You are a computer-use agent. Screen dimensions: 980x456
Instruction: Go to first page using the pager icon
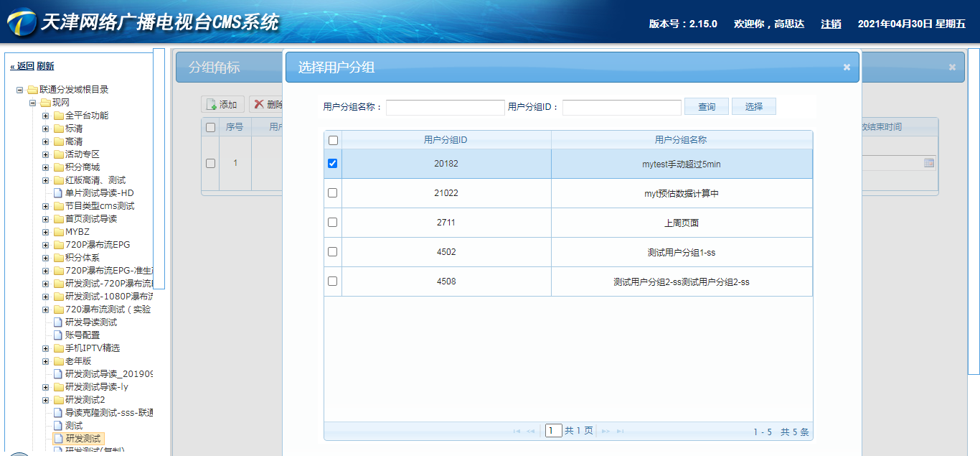pos(517,431)
